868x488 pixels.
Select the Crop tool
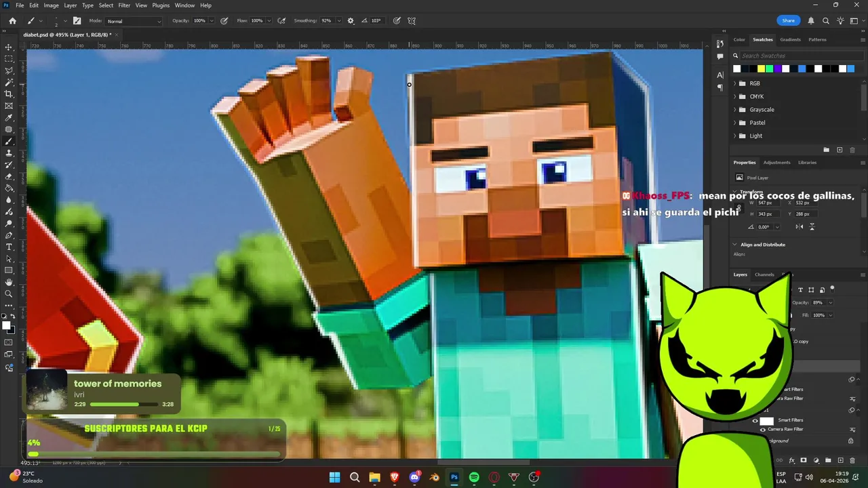point(9,94)
